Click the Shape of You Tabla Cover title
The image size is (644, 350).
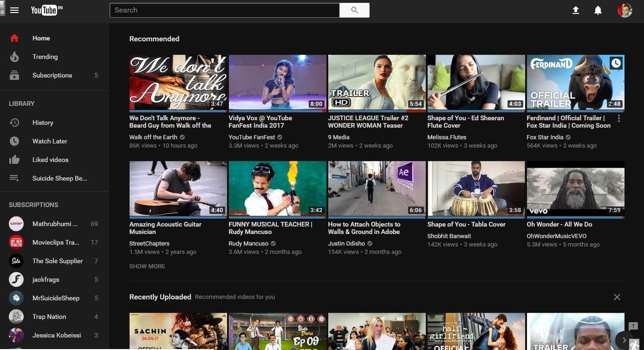[466, 225]
